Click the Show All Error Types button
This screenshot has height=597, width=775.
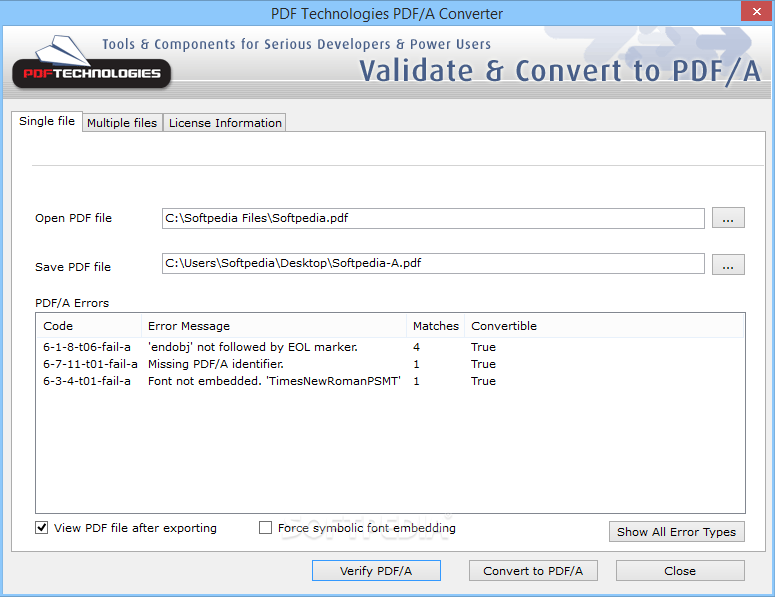(677, 532)
